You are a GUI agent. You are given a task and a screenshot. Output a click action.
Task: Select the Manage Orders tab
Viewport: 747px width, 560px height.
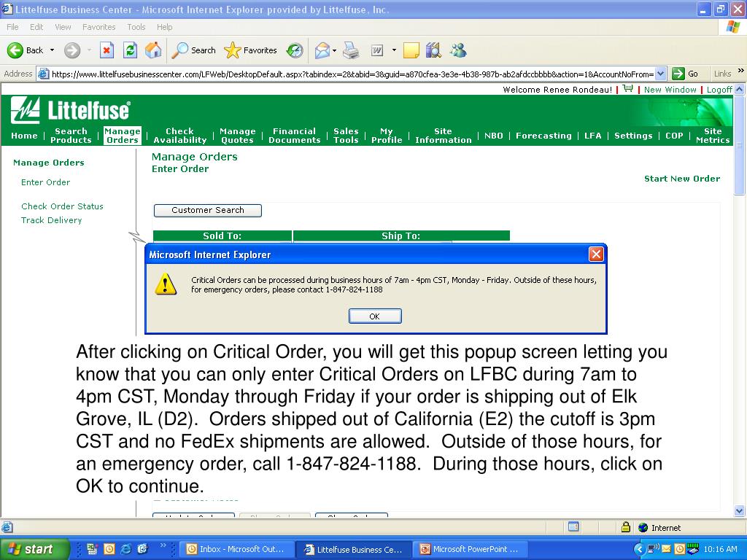123,136
